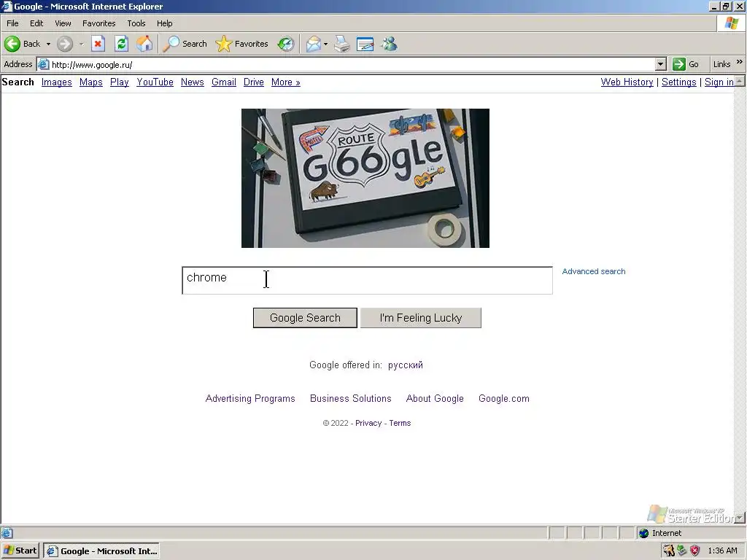Open the Windows Start menu
This screenshot has height=560, width=747.
tap(20, 551)
